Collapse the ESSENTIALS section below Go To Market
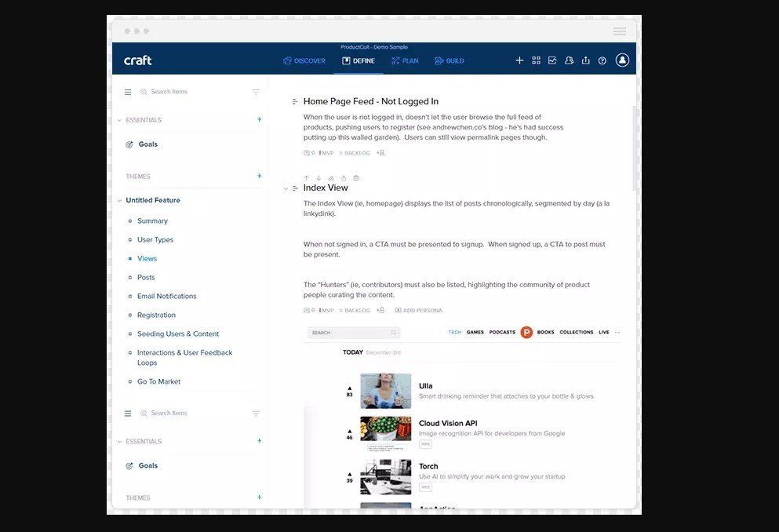This screenshot has height=532, width=779. pos(119,442)
